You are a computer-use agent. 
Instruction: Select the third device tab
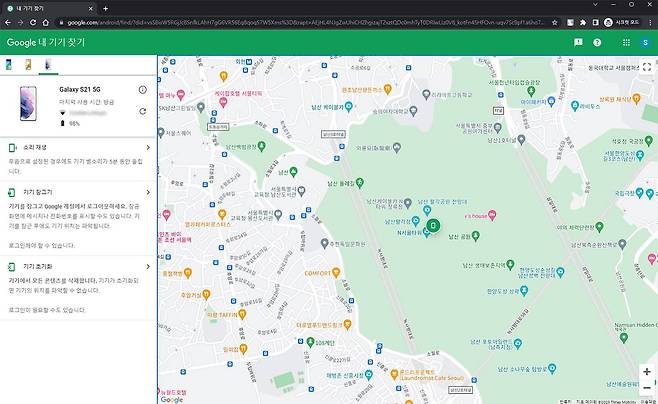(47, 65)
